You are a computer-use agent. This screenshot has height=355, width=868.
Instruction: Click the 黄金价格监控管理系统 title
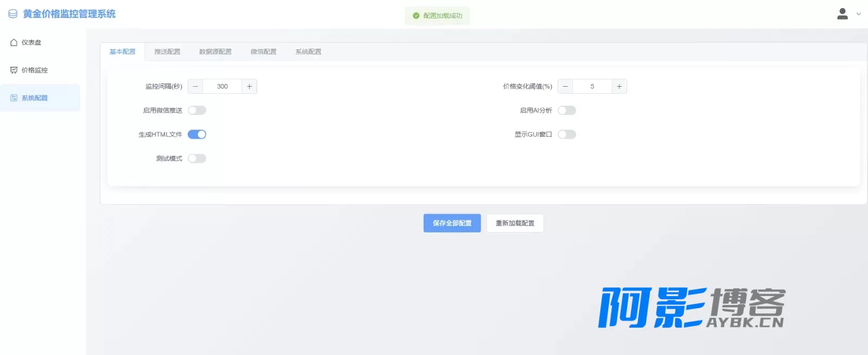(x=69, y=14)
